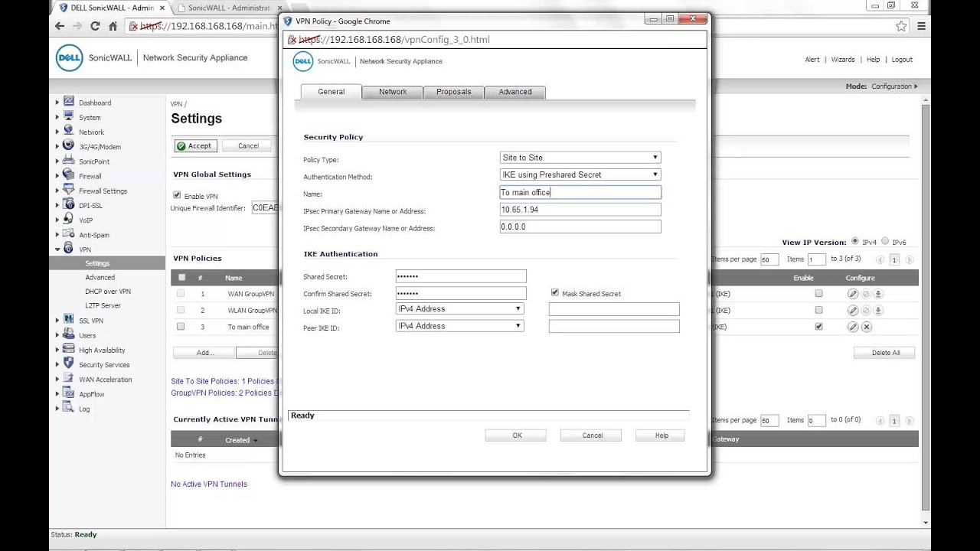This screenshot has height=551, width=980.
Task: Open Peer IKE ID type dropdown
Action: [460, 326]
